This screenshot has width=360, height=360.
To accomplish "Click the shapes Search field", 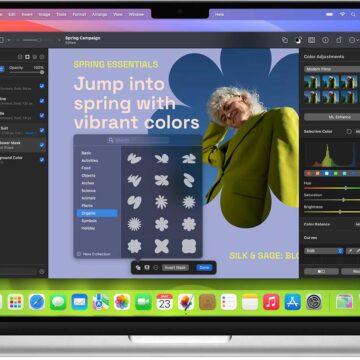I will [x=138, y=140].
